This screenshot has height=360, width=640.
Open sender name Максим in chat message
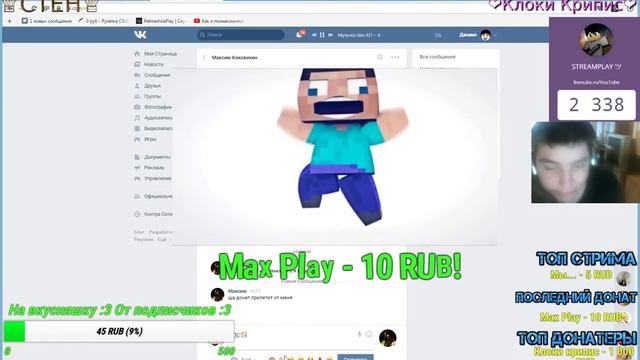(x=237, y=291)
